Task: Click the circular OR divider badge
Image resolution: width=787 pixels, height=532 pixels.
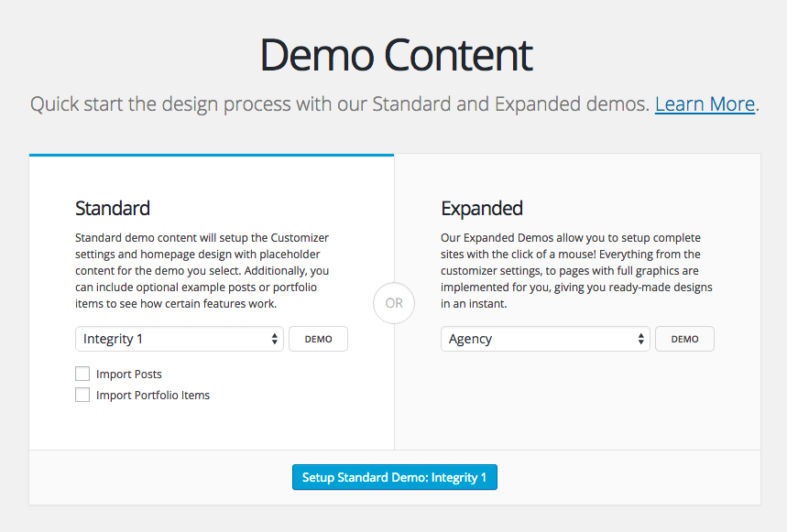Action: (x=394, y=303)
